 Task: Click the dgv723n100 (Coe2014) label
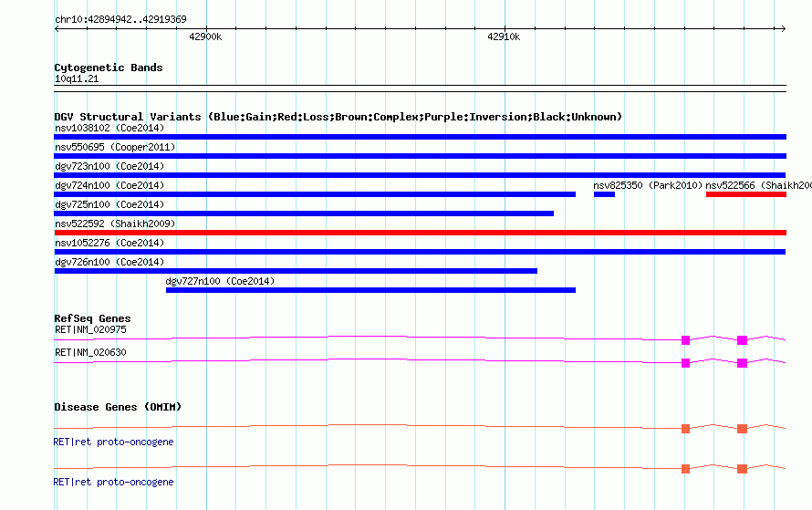coord(109,166)
